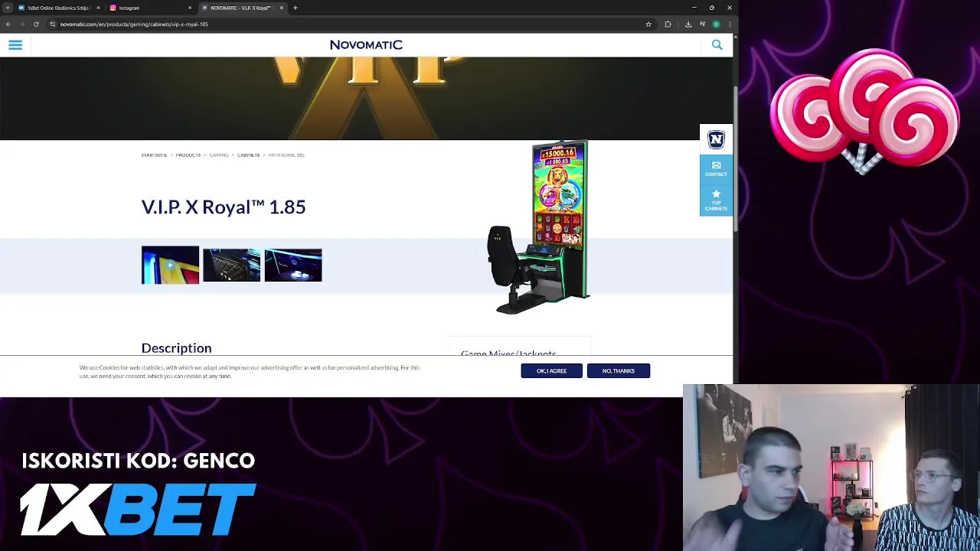This screenshot has height=551, width=980.
Task: Open the media control icon in toolbar
Action: [702, 24]
